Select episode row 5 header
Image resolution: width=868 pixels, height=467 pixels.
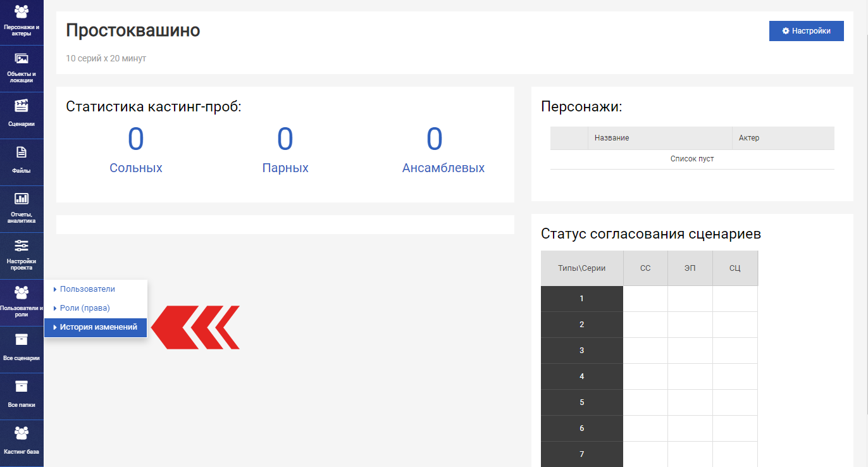(582, 402)
